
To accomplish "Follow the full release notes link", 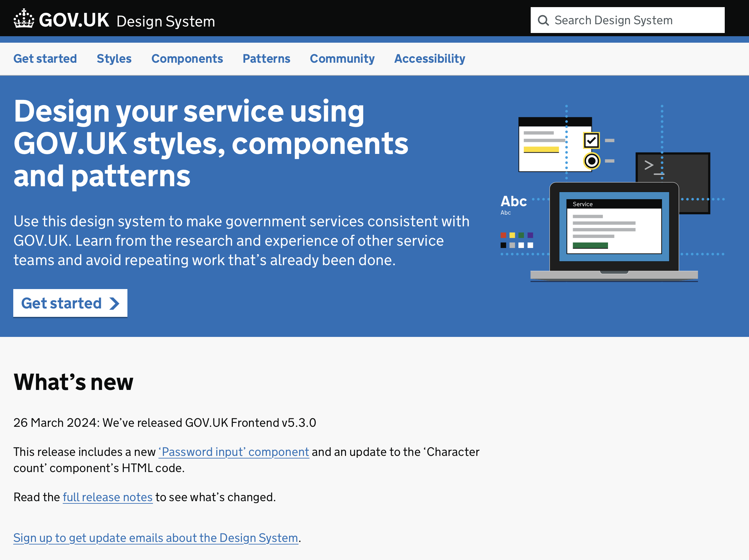I will pyautogui.click(x=108, y=497).
